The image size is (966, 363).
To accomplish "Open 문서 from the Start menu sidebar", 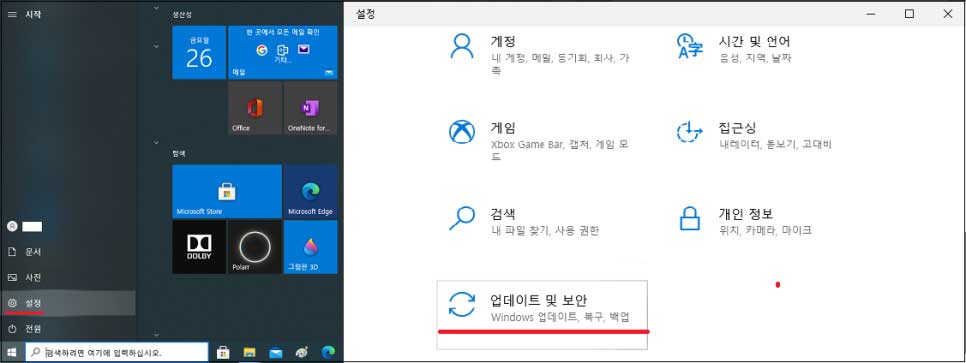I will coord(68,252).
